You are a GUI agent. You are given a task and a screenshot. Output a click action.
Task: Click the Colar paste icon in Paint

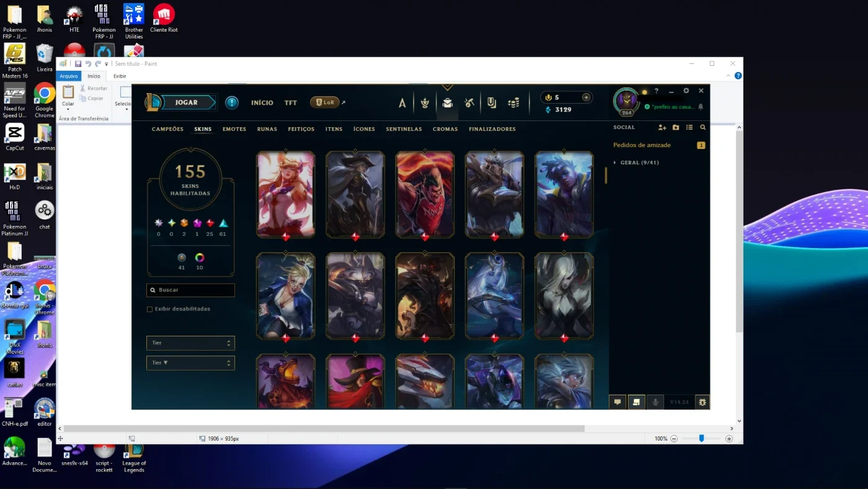click(x=68, y=92)
